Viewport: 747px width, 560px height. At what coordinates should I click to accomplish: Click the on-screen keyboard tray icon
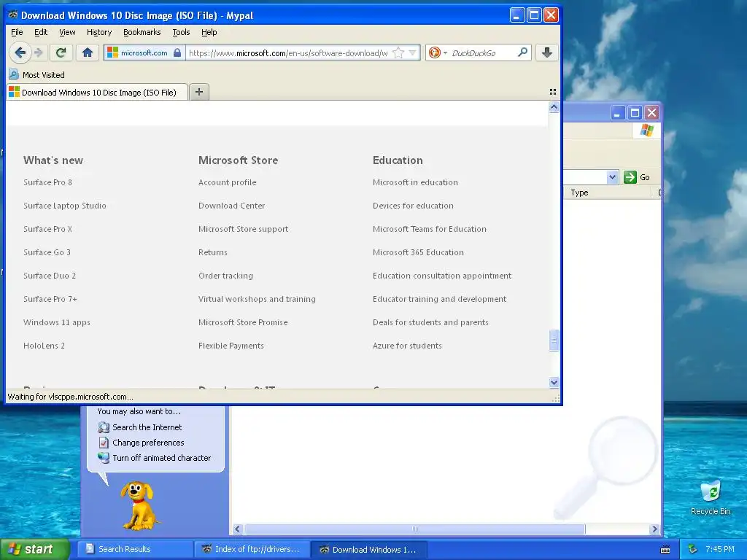tap(665, 550)
